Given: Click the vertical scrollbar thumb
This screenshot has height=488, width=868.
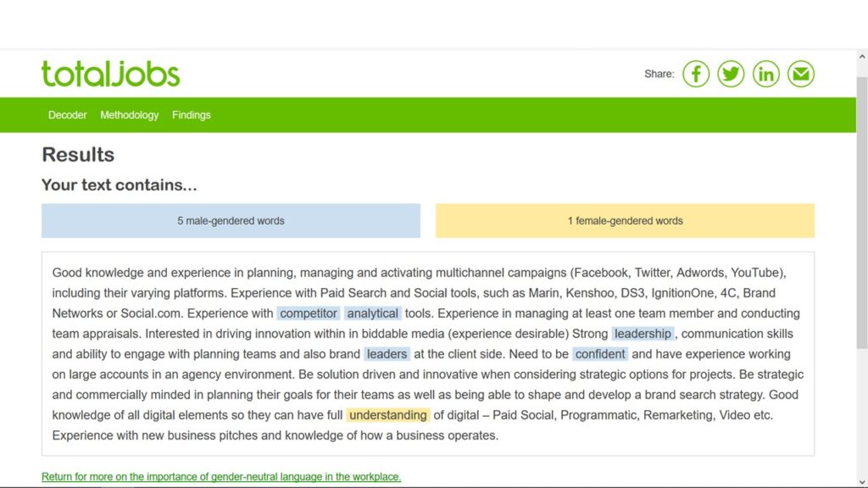Looking at the screenshot, I should pos(862,213).
